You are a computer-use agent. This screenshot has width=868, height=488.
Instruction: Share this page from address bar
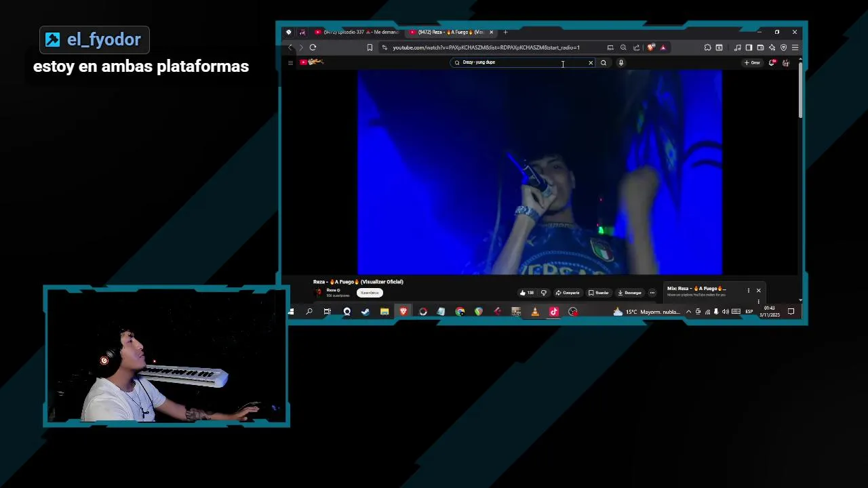click(636, 47)
